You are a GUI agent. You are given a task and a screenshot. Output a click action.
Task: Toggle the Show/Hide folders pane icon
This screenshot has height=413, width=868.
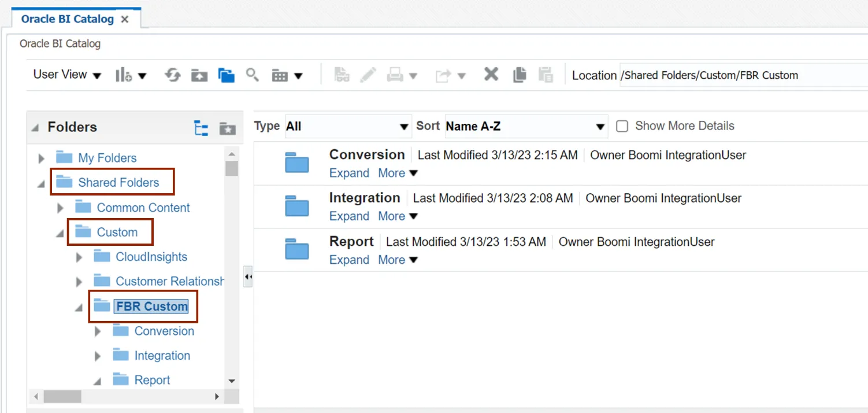(x=226, y=75)
